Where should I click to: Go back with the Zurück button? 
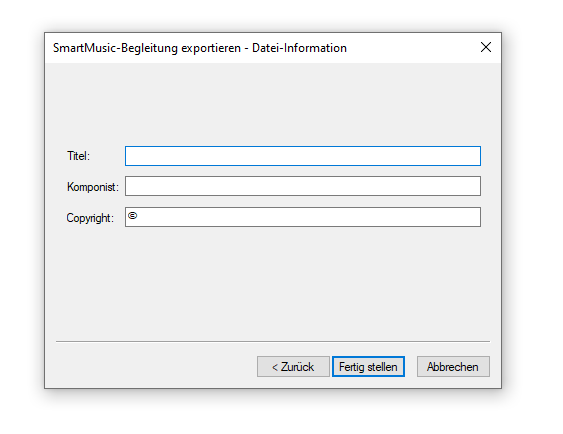(x=293, y=367)
